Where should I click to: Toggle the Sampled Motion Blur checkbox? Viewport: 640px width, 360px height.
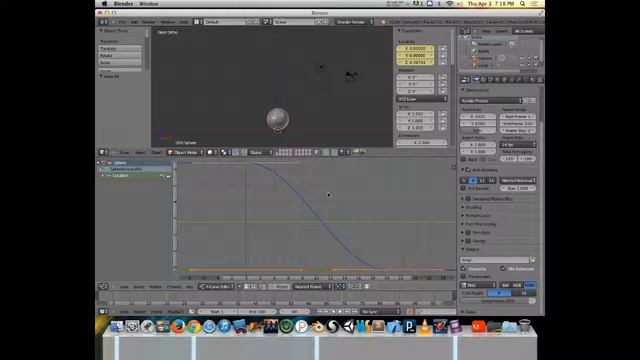468,199
